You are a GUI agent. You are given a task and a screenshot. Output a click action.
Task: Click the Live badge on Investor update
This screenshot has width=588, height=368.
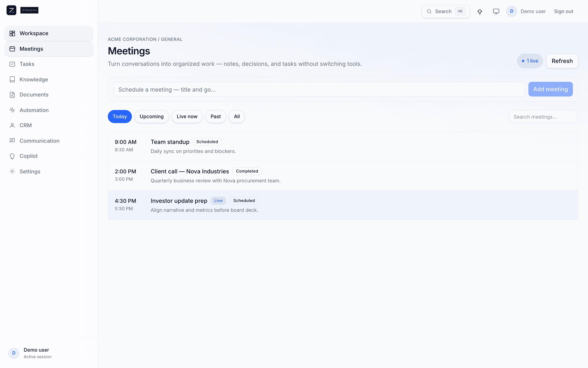[218, 201]
